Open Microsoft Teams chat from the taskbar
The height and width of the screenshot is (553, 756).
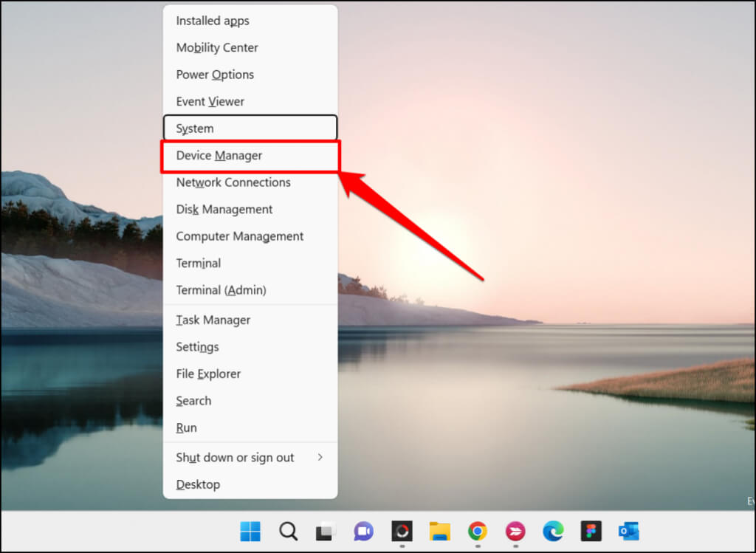(x=363, y=532)
